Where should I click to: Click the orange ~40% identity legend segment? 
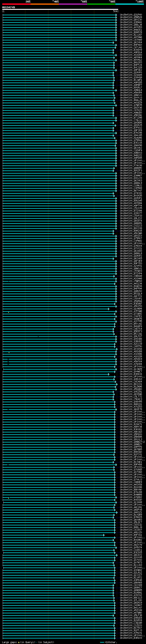pyautogui.click(x=44, y=4)
